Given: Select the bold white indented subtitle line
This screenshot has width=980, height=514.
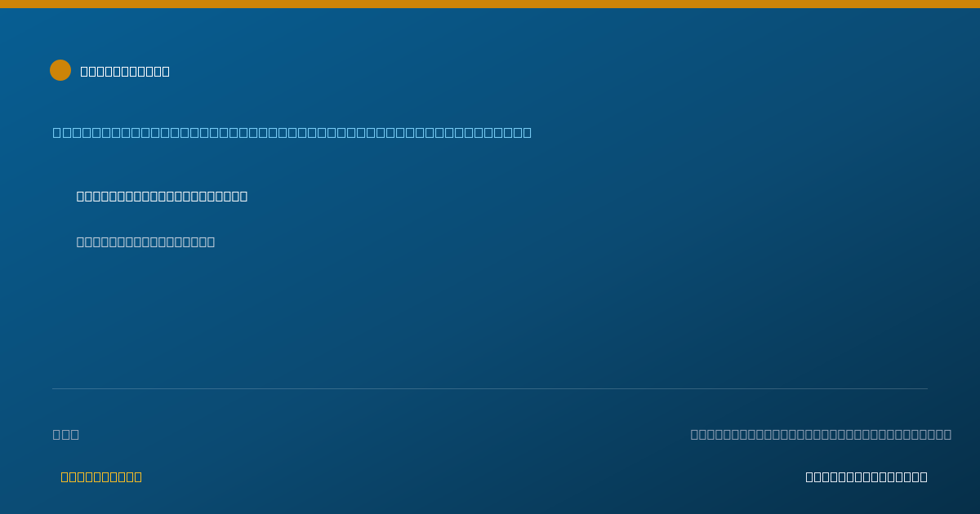Looking at the screenshot, I should point(162,196).
